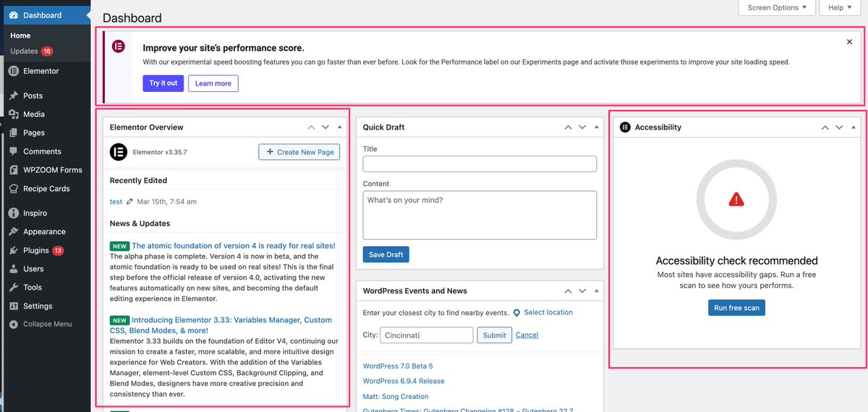Move WordPress Events and News widget down
Image resolution: width=868 pixels, height=412 pixels.
point(583,291)
